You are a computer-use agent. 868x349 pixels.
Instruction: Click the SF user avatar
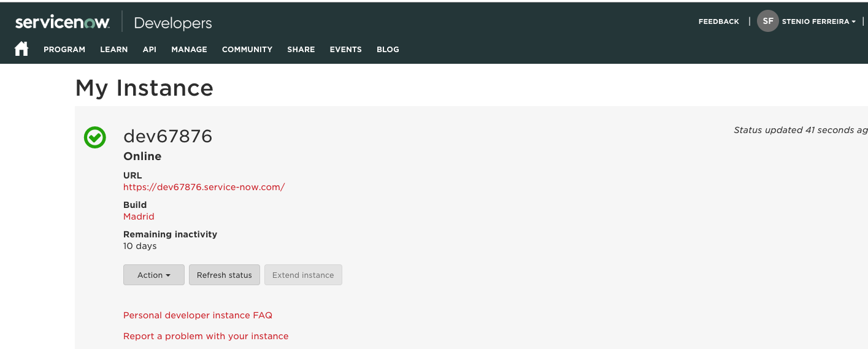(767, 21)
